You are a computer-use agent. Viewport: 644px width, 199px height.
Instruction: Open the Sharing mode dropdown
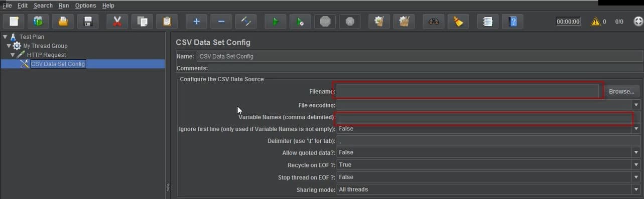point(489,189)
